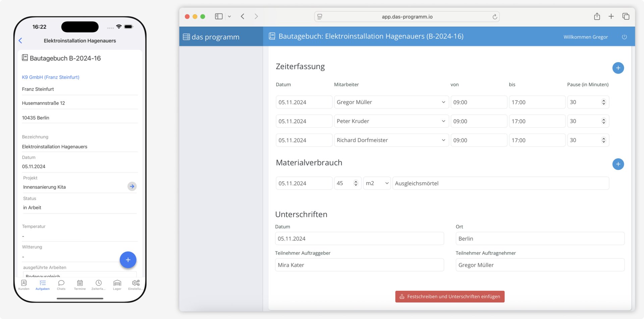Add a new Zeiterfassung entry
This screenshot has height=319, width=644.
(618, 68)
